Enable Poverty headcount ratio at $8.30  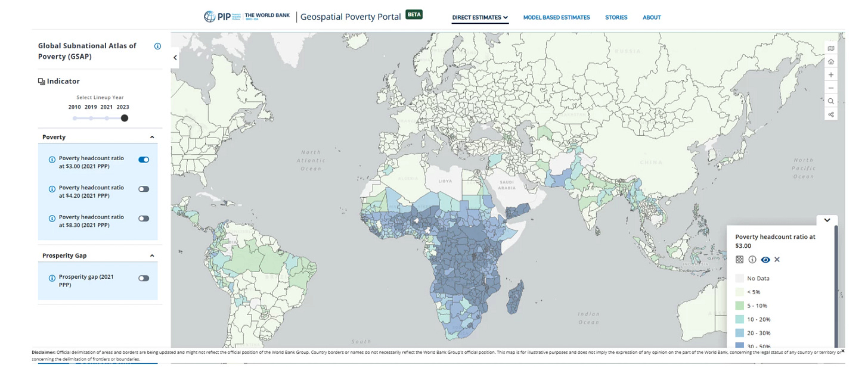pos(144,219)
